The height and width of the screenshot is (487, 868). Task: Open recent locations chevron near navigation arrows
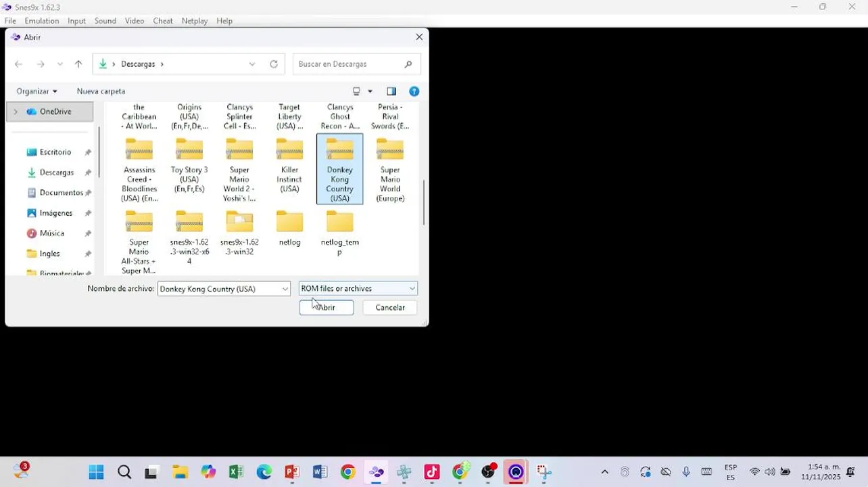[60, 64]
